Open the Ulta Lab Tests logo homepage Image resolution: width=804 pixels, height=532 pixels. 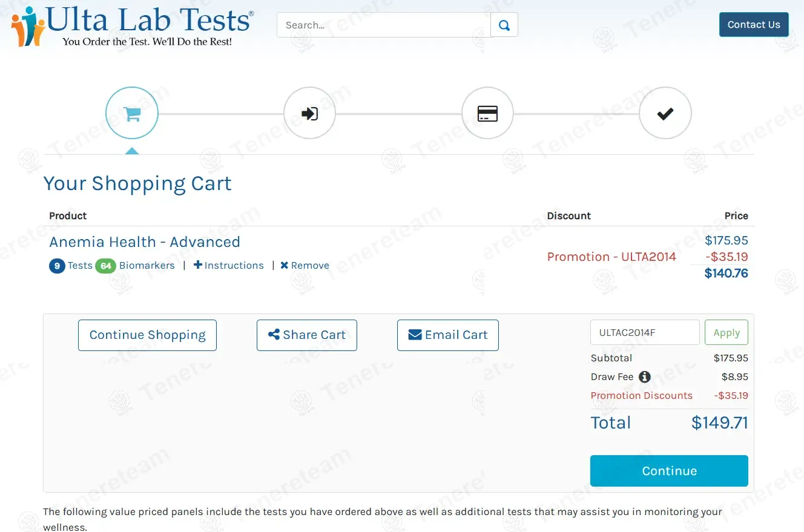pos(133,27)
